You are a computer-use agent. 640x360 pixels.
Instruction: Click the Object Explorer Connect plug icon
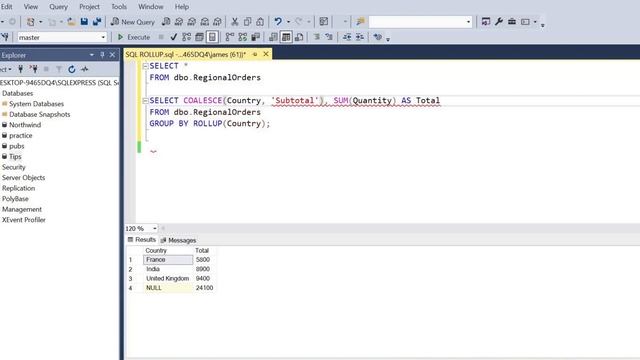pyautogui.click(x=20, y=69)
